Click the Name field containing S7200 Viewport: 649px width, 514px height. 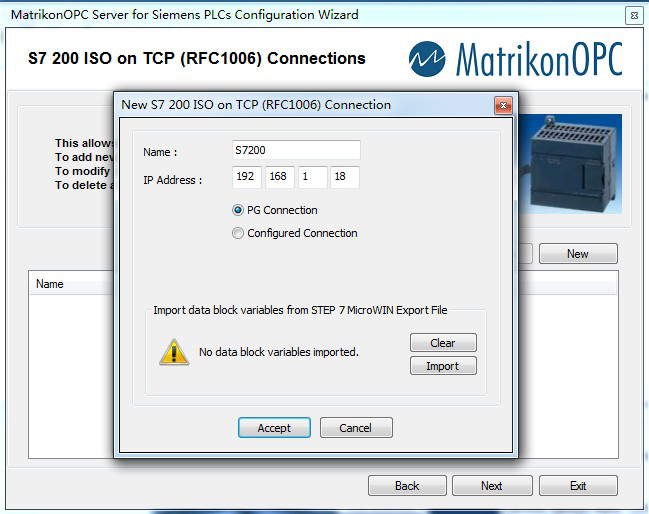click(296, 150)
